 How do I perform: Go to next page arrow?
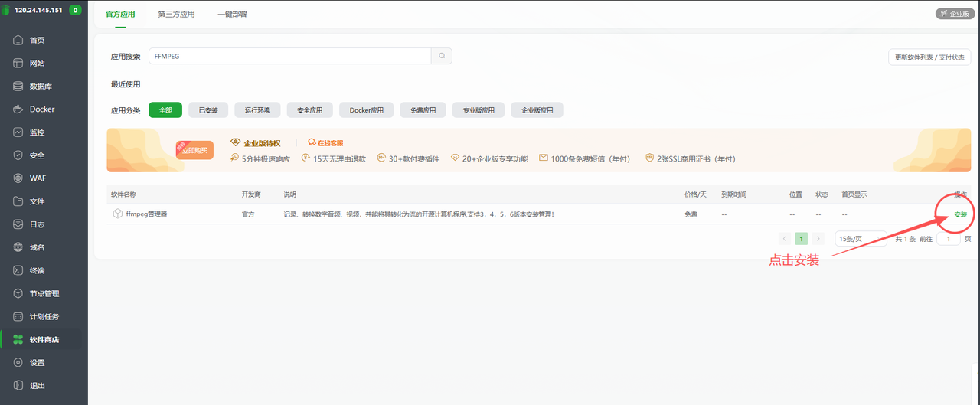(818, 239)
